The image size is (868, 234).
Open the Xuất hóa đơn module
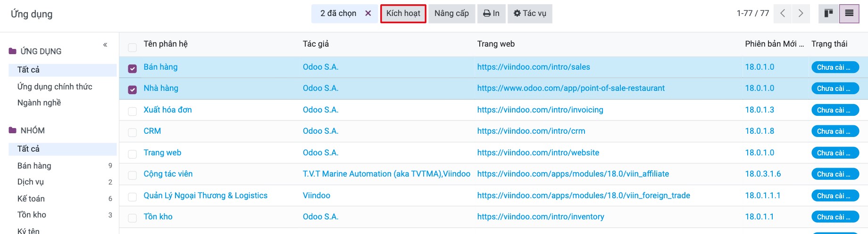167,110
